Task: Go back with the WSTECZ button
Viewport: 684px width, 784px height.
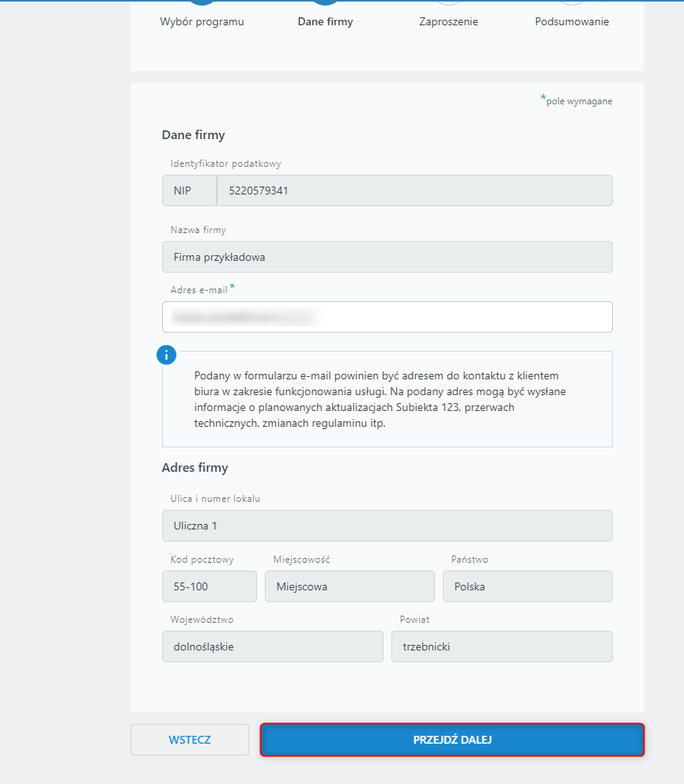Action: coord(190,740)
